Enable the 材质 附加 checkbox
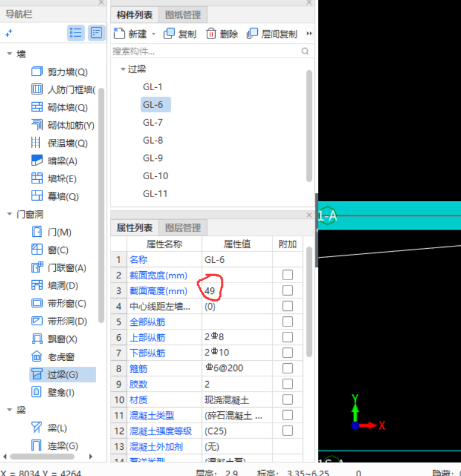The width and height of the screenshot is (461, 476). [x=288, y=399]
